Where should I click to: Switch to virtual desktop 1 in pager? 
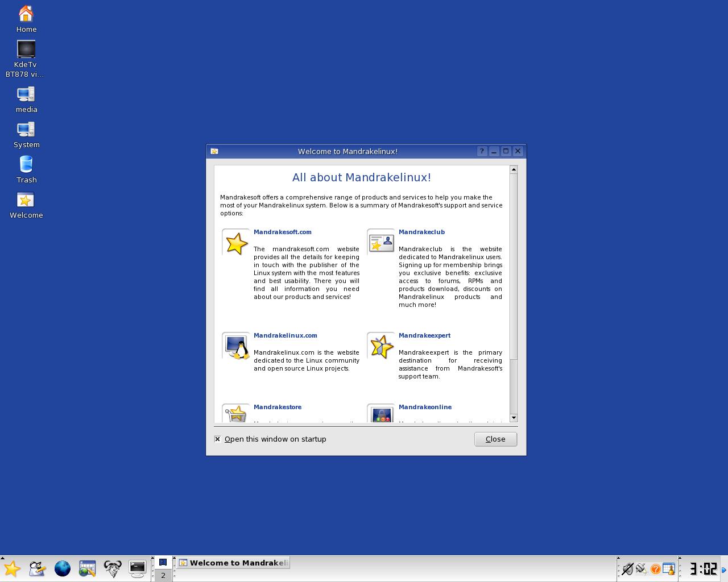point(163,562)
